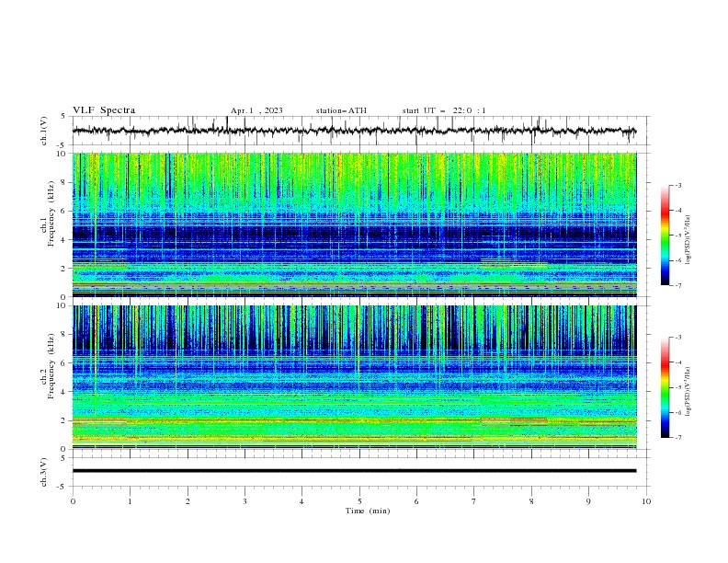Viewport: 728px width, 563px height.
Task: Click the ch.1 frequency spectrogram panel
Action: (x=355, y=224)
